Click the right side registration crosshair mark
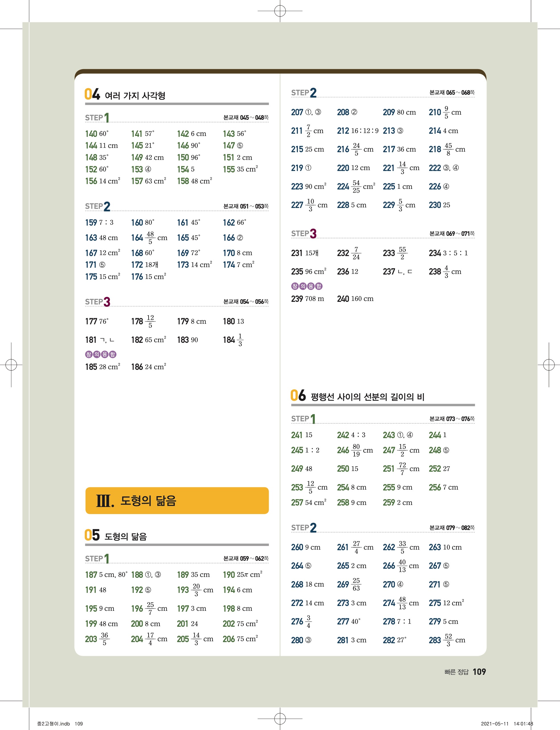The height and width of the screenshot is (730, 560). [549, 364]
